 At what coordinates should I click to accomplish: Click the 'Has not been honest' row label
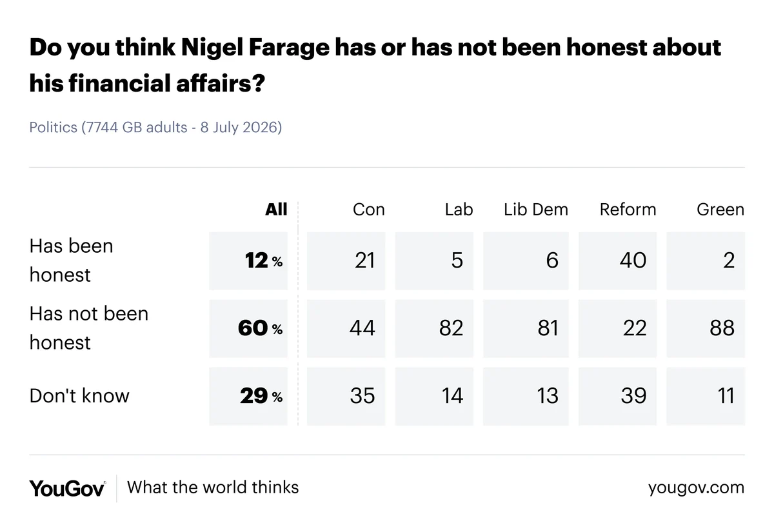click(89, 328)
